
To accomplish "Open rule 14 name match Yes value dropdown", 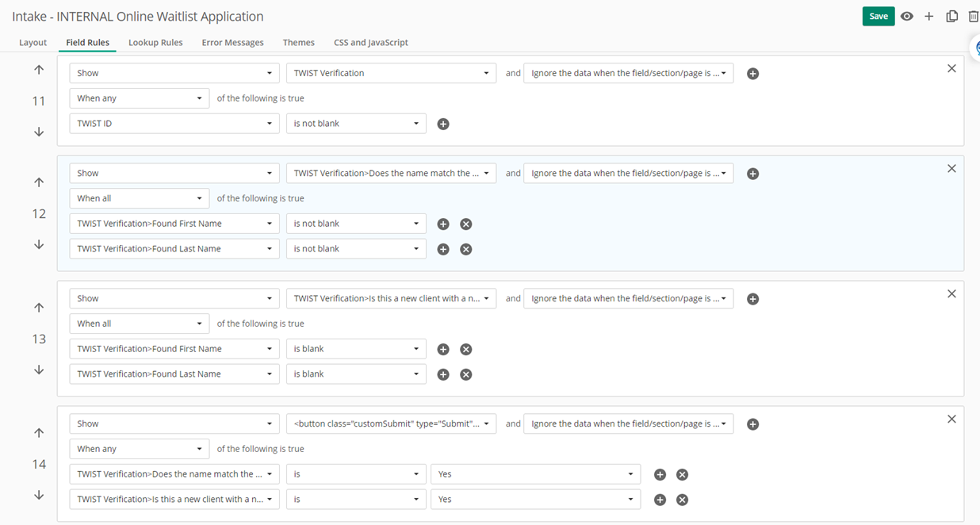I will coord(535,474).
